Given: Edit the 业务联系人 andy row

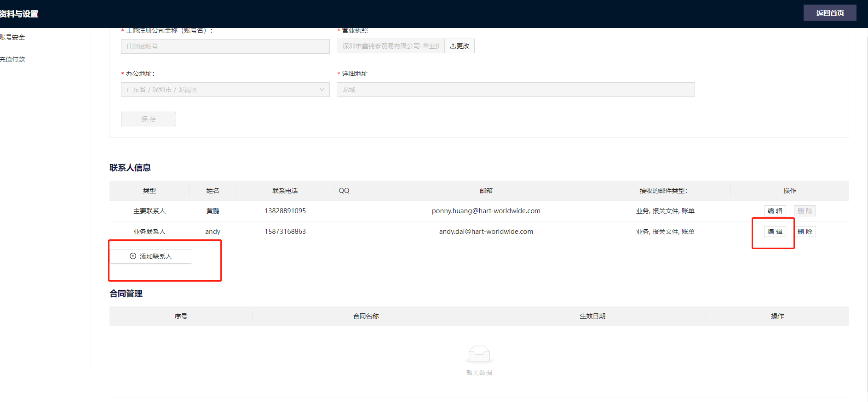Looking at the screenshot, I should pos(775,232).
